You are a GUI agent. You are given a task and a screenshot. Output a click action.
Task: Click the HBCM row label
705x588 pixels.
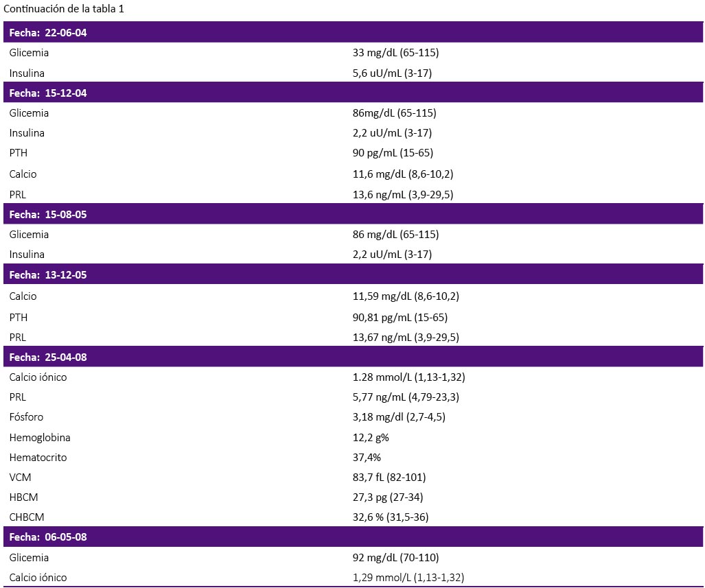click(x=23, y=497)
